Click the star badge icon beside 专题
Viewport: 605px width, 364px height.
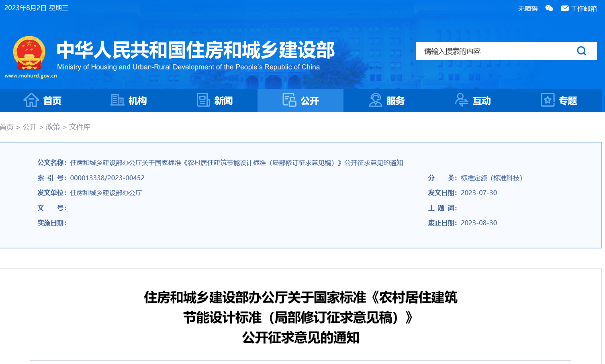click(x=548, y=100)
